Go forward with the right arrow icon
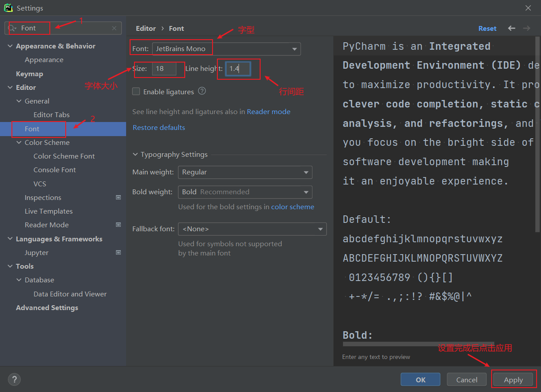This screenshot has height=392, width=541. pyautogui.click(x=526, y=28)
